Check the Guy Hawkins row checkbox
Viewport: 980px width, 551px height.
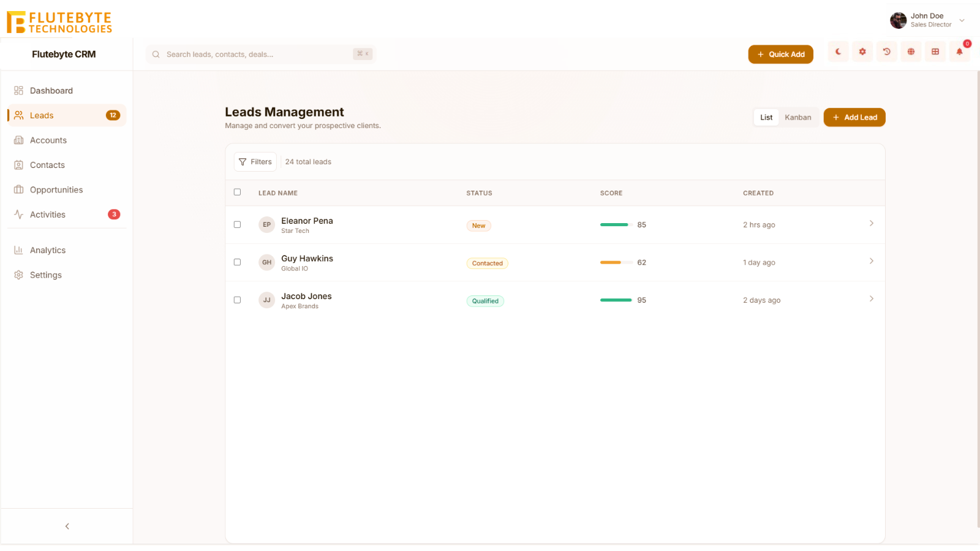tap(238, 262)
